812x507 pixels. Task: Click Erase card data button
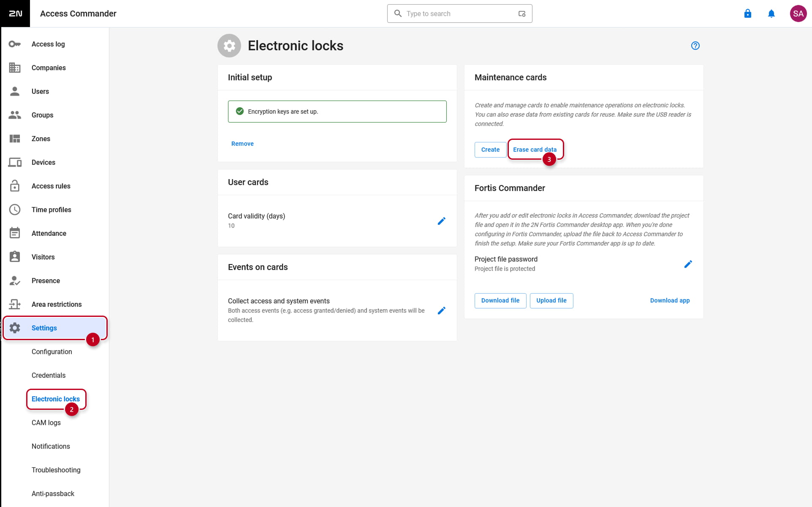click(x=535, y=150)
